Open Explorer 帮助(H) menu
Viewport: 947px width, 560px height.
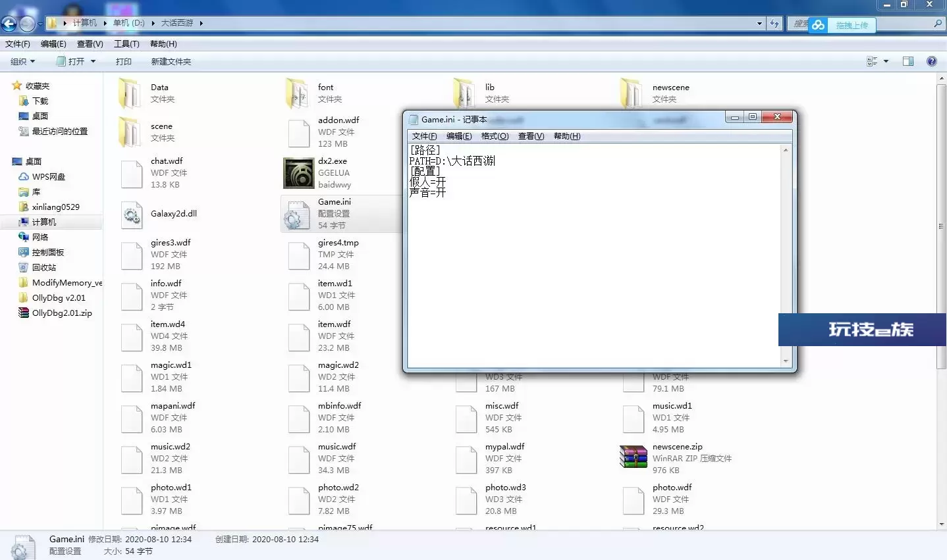click(163, 44)
